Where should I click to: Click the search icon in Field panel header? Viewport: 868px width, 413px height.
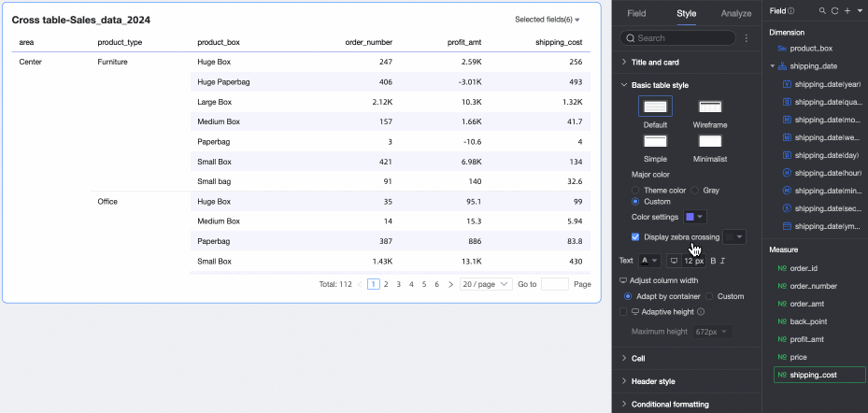click(x=822, y=10)
